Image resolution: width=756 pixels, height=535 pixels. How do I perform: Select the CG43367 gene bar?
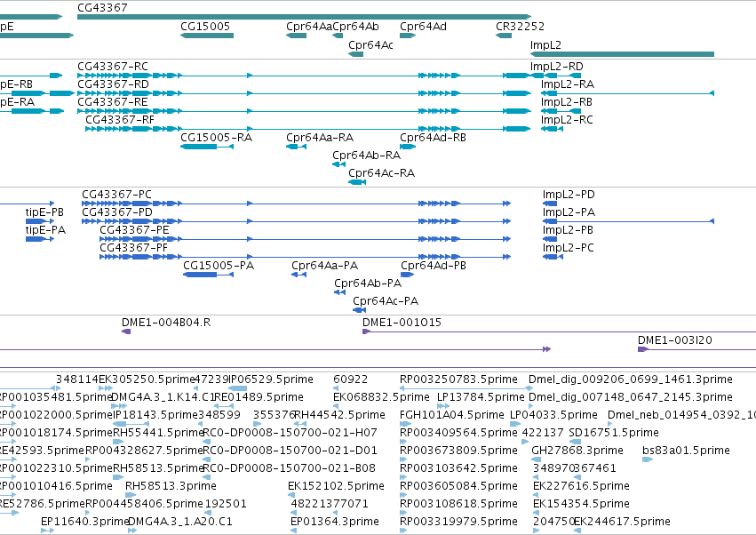pos(304,17)
